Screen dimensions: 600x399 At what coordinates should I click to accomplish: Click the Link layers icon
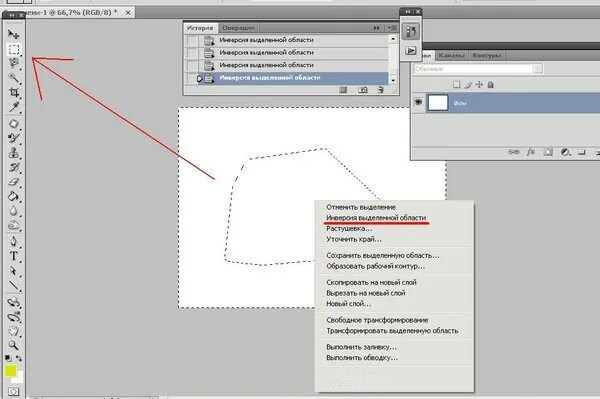[514, 152]
